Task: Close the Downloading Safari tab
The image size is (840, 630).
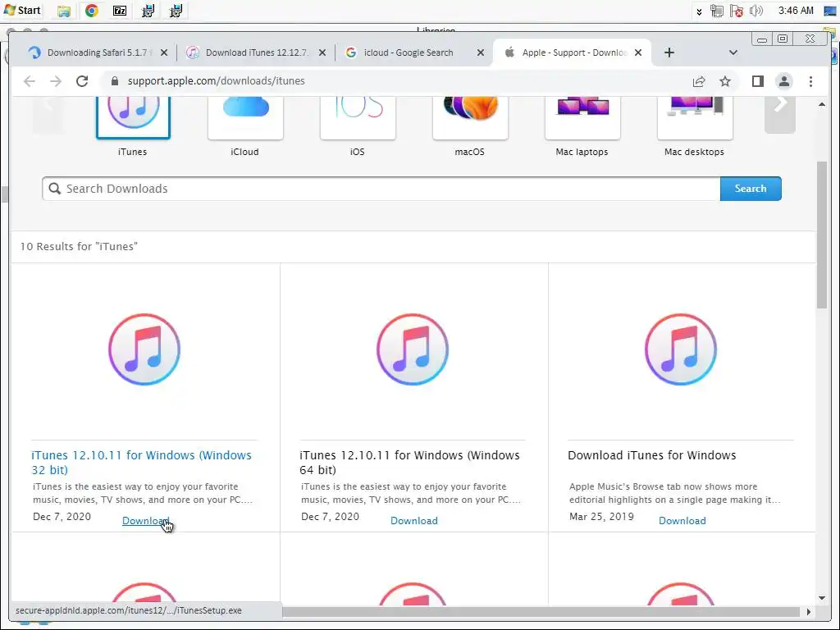Action: [164, 52]
